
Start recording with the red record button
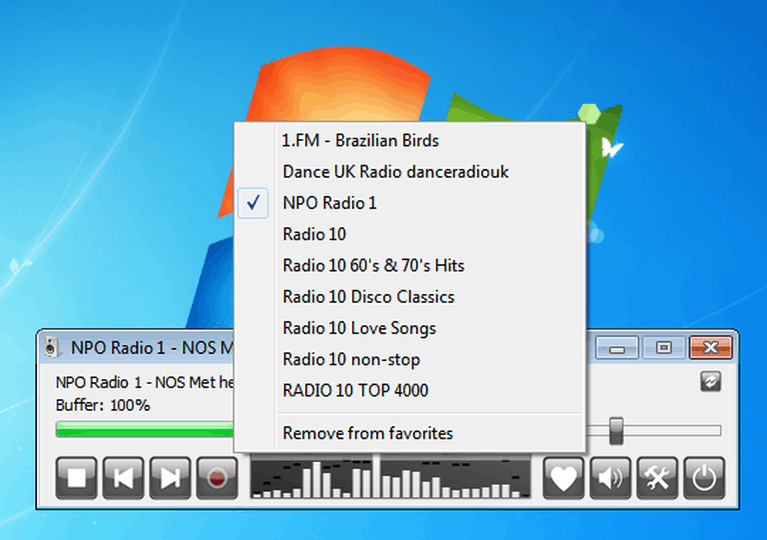217,478
